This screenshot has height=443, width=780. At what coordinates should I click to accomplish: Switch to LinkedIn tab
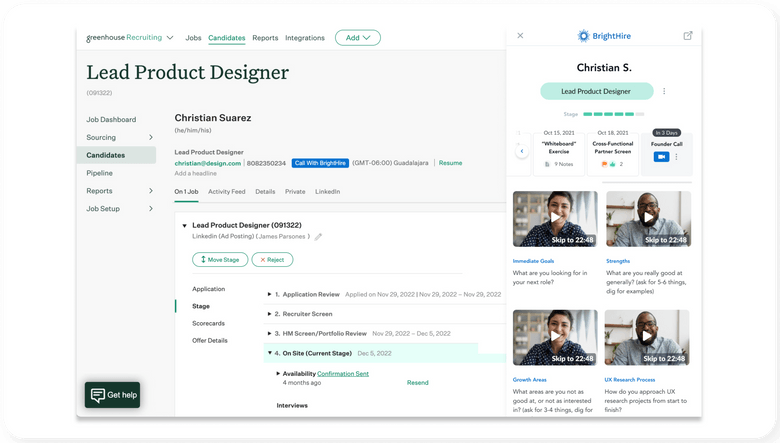point(327,191)
